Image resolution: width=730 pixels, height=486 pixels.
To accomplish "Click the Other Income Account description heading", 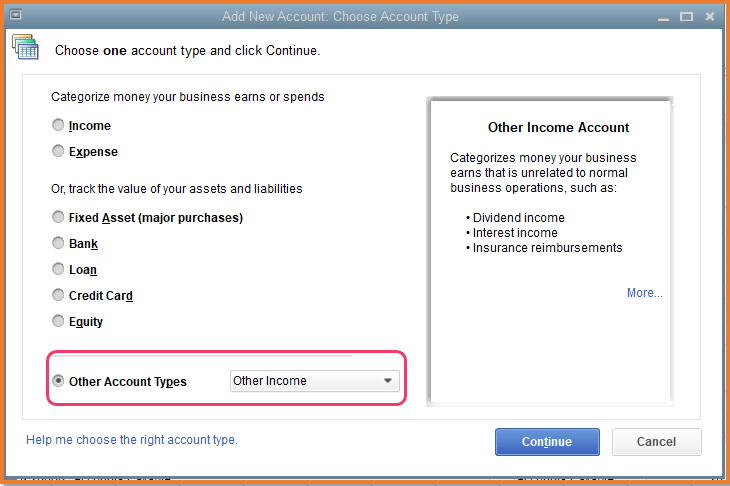I will [558, 127].
